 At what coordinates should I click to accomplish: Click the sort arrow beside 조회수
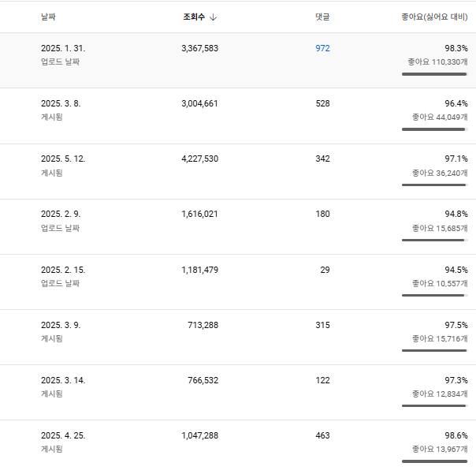click(x=214, y=17)
